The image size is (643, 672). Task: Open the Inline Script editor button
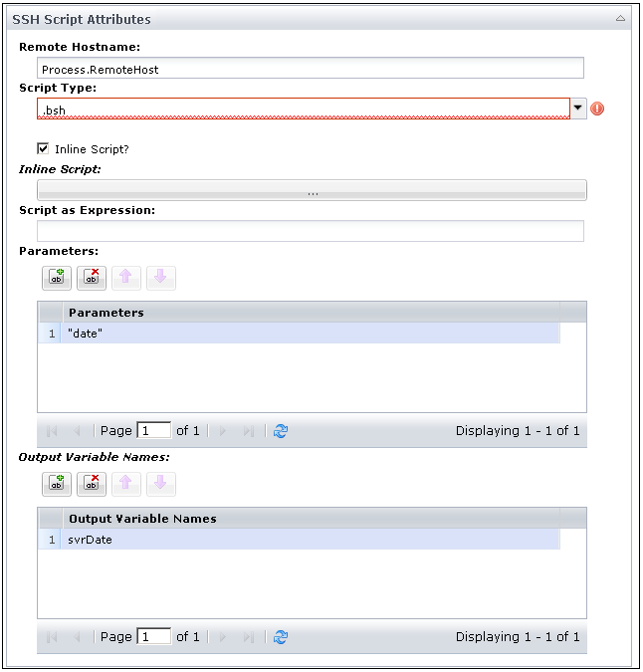pyautogui.click(x=312, y=191)
